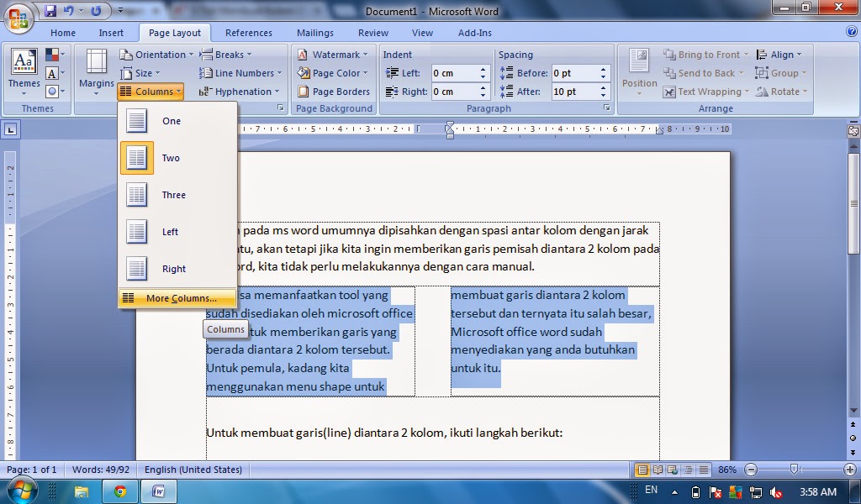
Task: Open the Themes gallery button
Action: (24, 73)
